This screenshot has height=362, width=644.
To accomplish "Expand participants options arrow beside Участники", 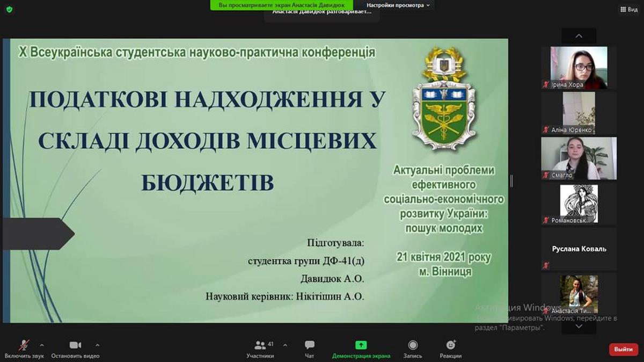I will coord(285,345).
